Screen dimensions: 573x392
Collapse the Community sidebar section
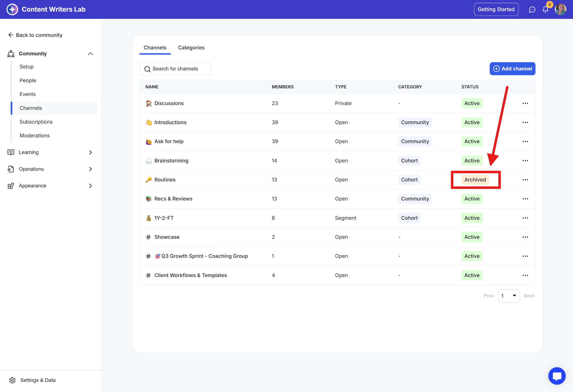pos(90,54)
